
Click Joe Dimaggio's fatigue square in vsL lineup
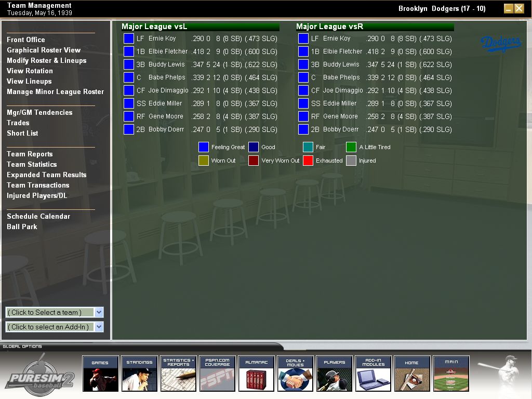129,90
